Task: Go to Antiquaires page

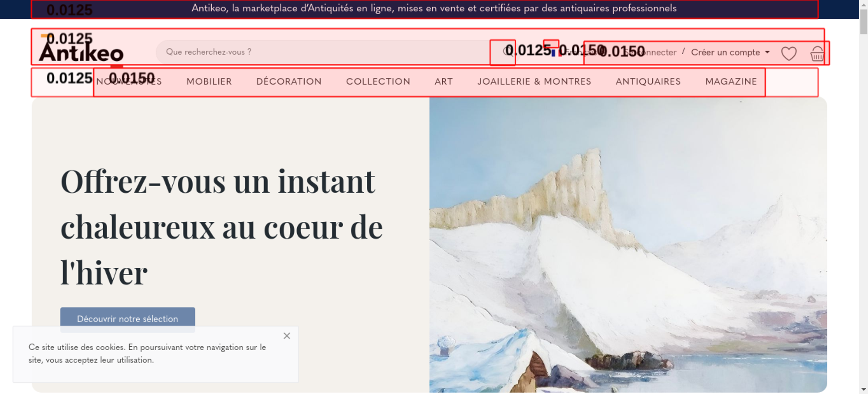Action: pos(648,82)
